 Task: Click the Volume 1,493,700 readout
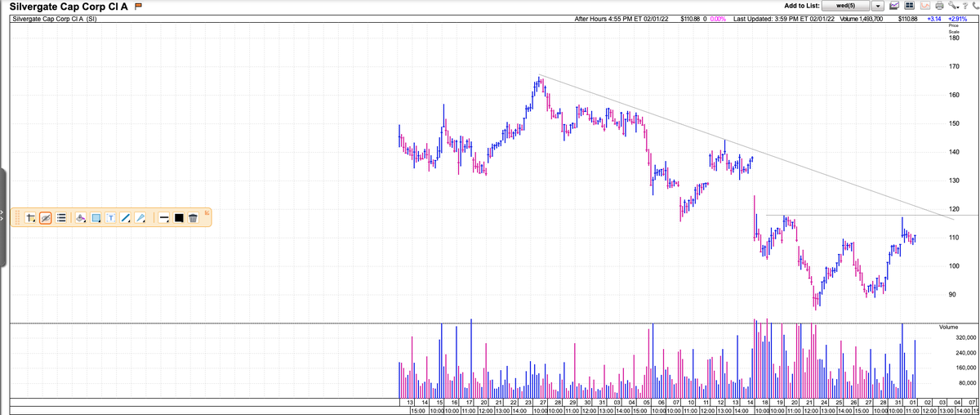pyautogui.click(x=861, y=19)
